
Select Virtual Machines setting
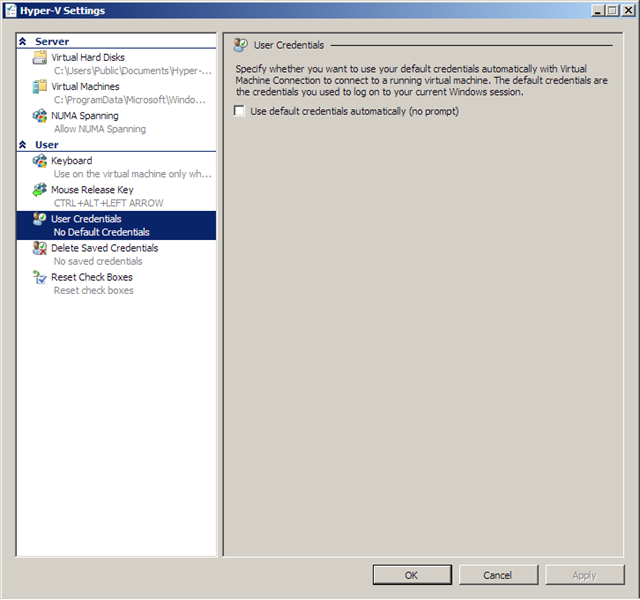point(116,93)
